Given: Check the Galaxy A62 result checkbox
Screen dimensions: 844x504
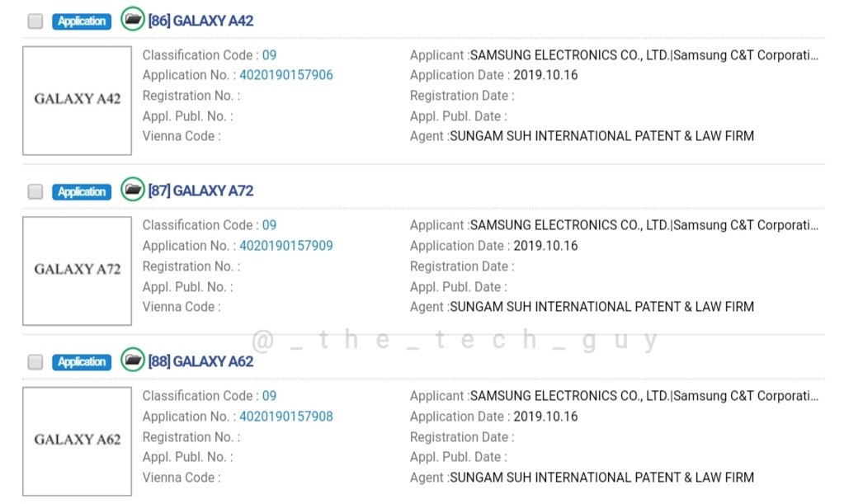Looking at the screenshot, I should [x=35, y=362].
